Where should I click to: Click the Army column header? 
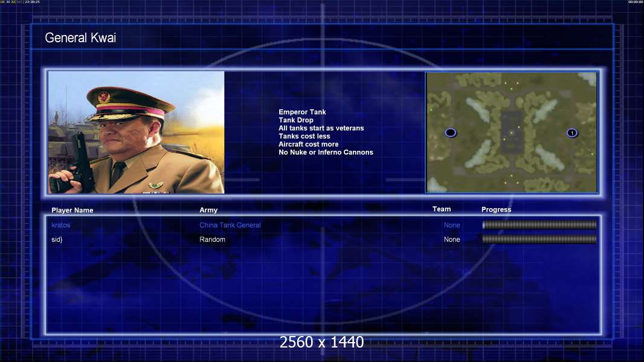click(x=208, y=210)
